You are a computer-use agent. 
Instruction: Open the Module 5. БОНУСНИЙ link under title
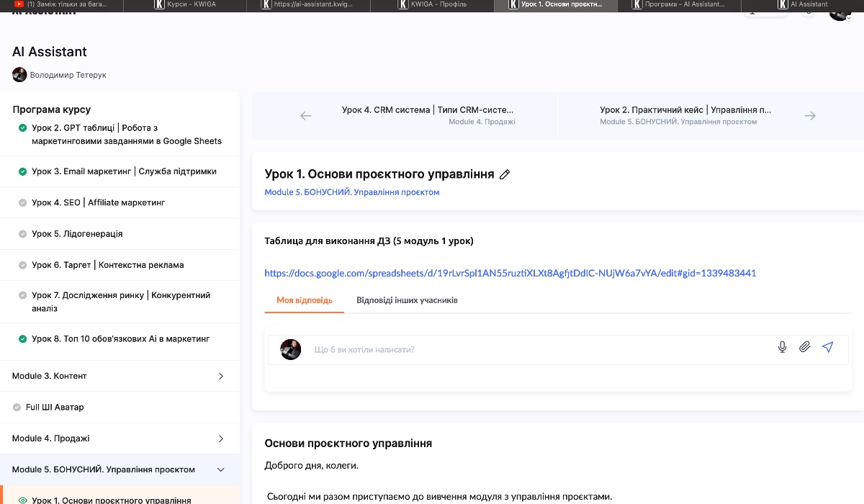(352, 192)
